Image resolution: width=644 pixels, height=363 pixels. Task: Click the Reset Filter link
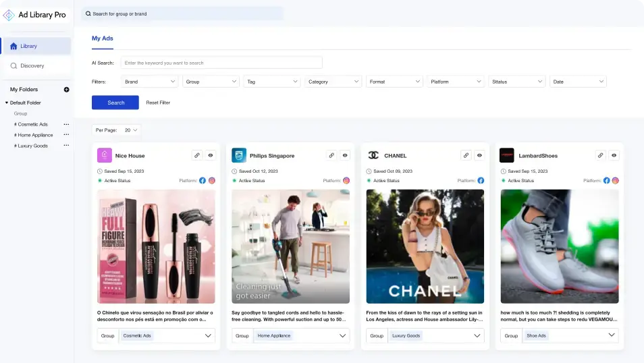pyautogui.click(x=158, y=103)
